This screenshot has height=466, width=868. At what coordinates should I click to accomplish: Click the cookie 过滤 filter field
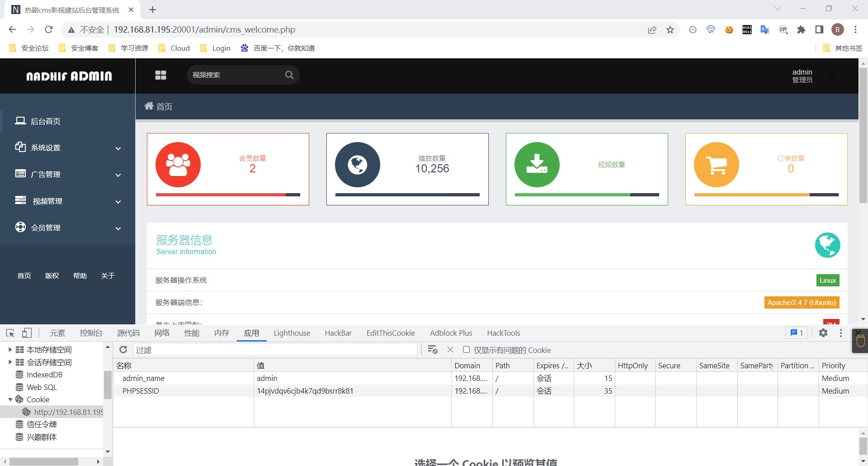click(275, 350)
